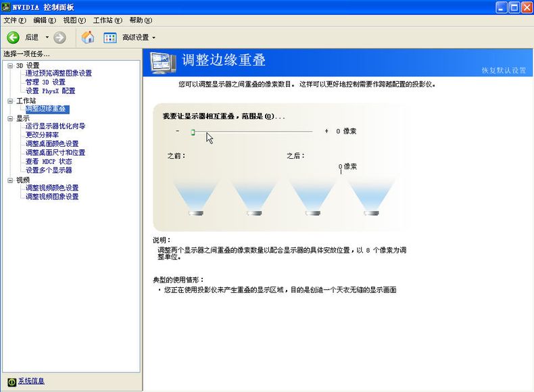The image size is (534, 392).
Task: Select 通过预览调整图象设置
Action: click(59, 73)
